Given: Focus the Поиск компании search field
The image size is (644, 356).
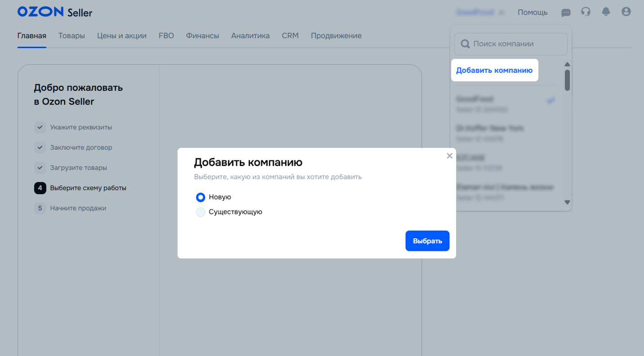Looking at the screenshot, I should (x=511, y=44).
